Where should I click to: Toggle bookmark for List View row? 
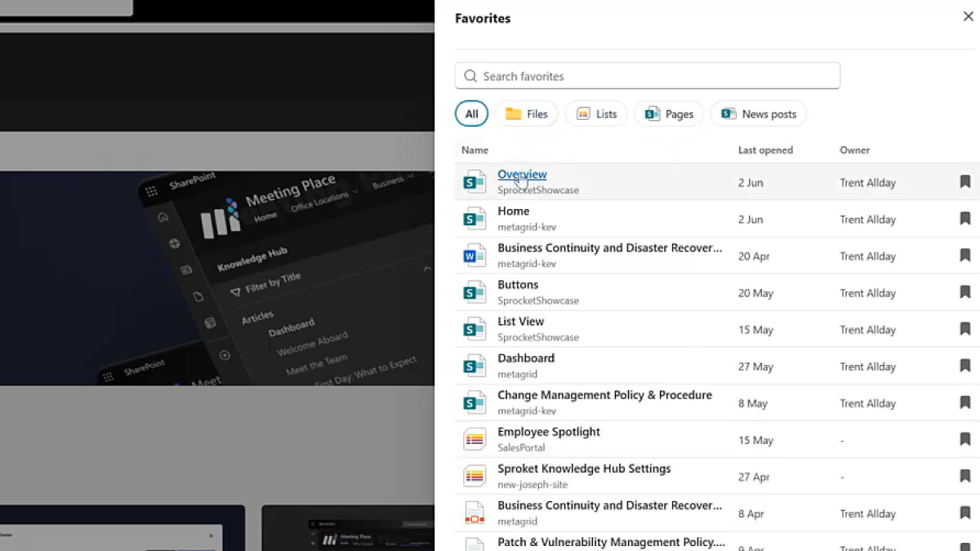[964, 329]
